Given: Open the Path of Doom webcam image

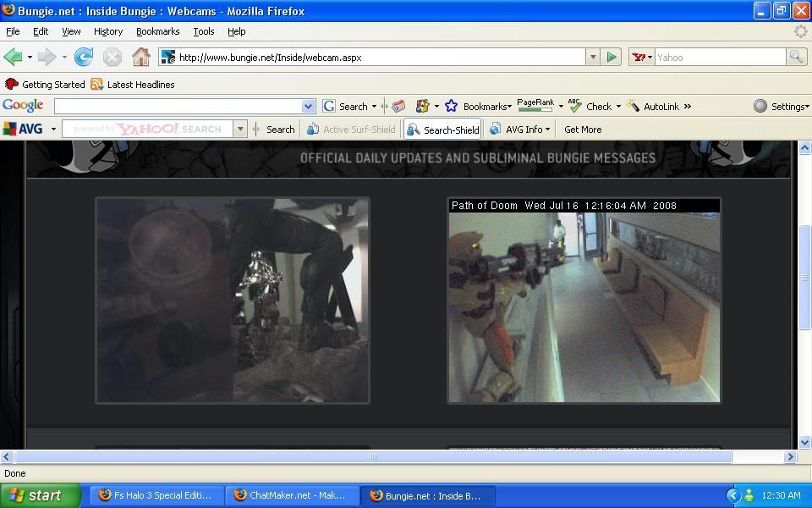Looking at the screenshot, I should point(584,300).
